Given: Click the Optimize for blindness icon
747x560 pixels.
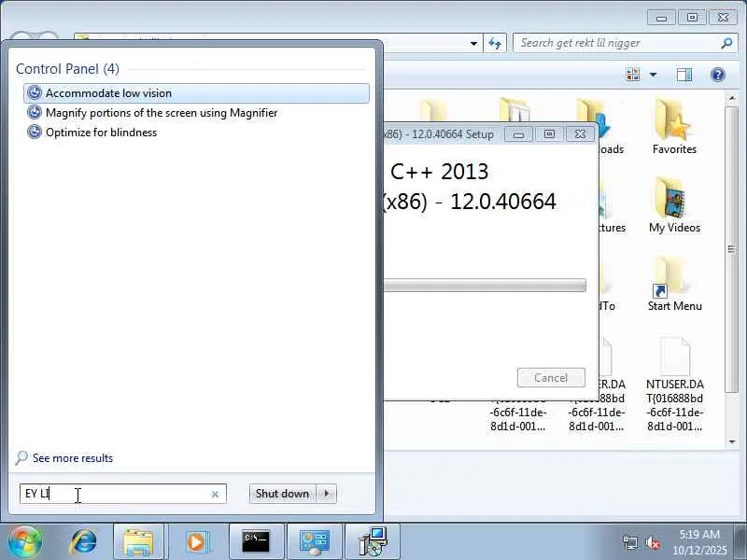Looking at the screenshot, I should pos(35,132).
